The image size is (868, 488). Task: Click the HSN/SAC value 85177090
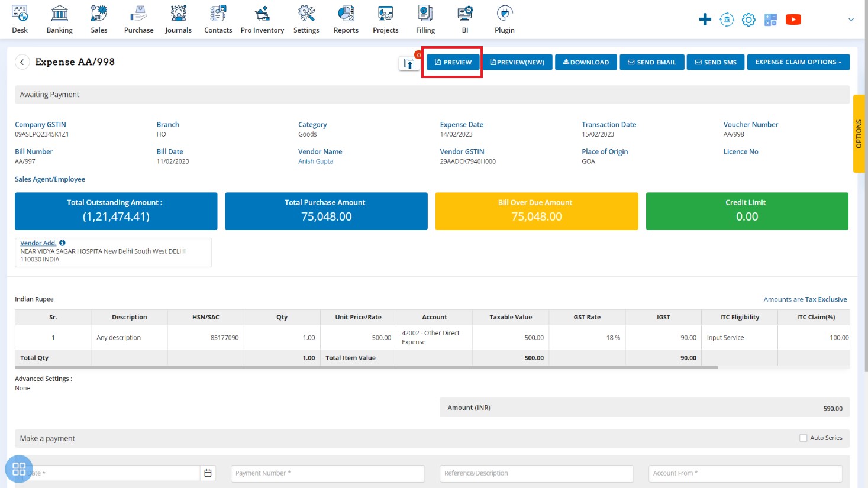point(224,338)
